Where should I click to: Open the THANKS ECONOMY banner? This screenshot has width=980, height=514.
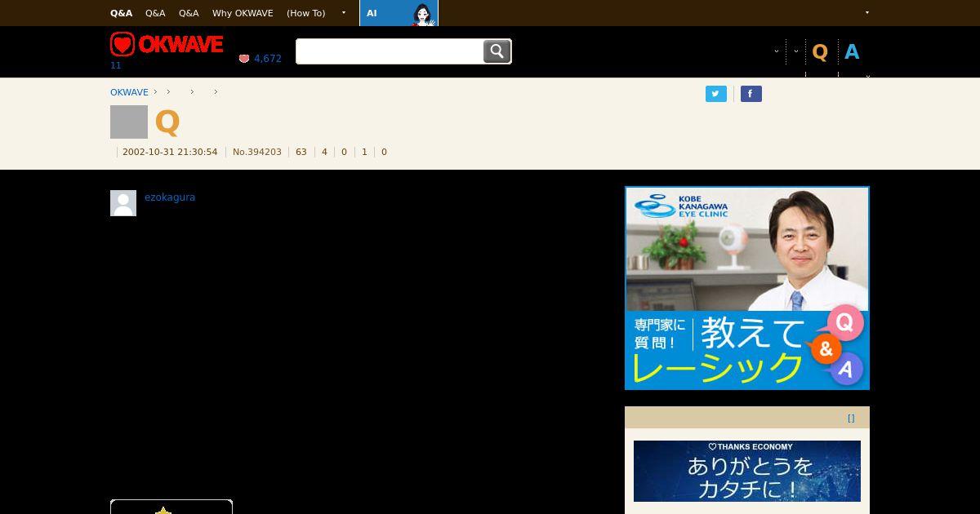coord(747,472)
